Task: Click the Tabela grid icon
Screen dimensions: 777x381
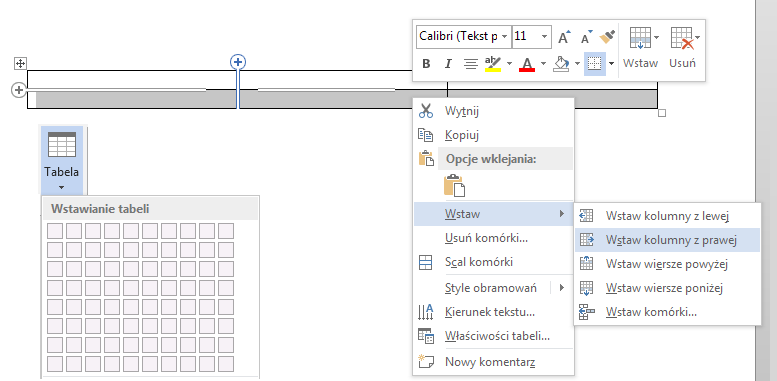Action: pos(61,145)
